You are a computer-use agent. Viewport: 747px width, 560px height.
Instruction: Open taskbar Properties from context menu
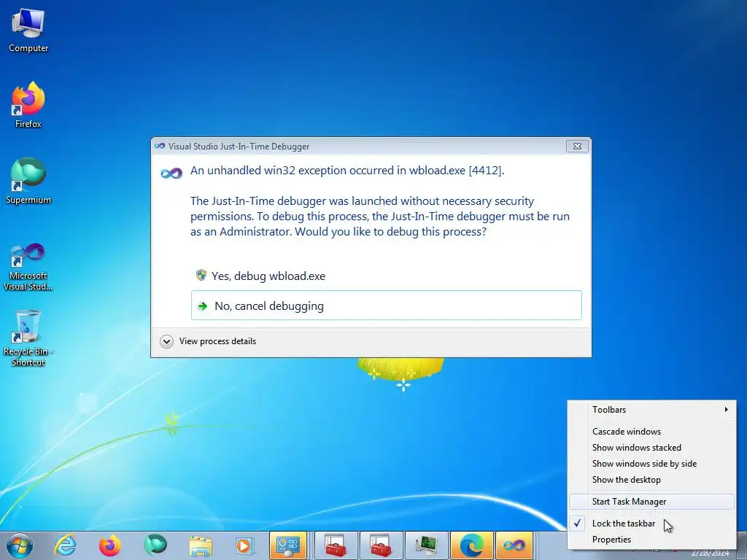pyautogui.click(x=651, y=540)
